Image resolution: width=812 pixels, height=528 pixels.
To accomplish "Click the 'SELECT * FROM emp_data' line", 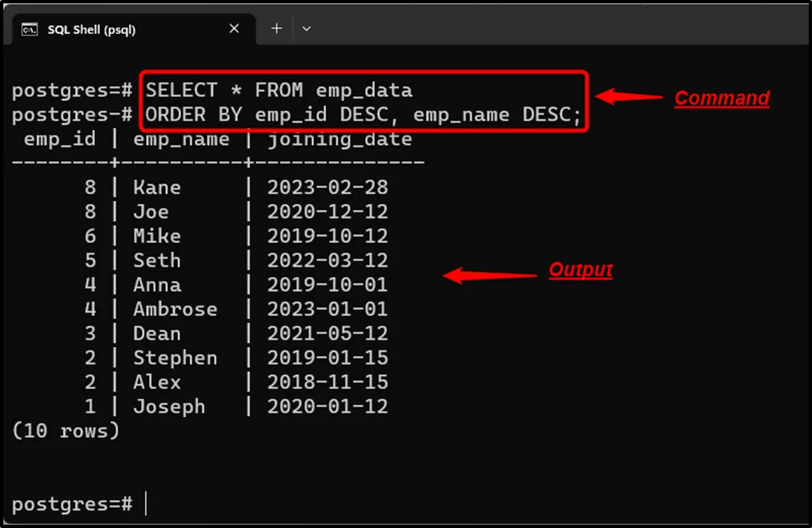I will tap(279, 90).
